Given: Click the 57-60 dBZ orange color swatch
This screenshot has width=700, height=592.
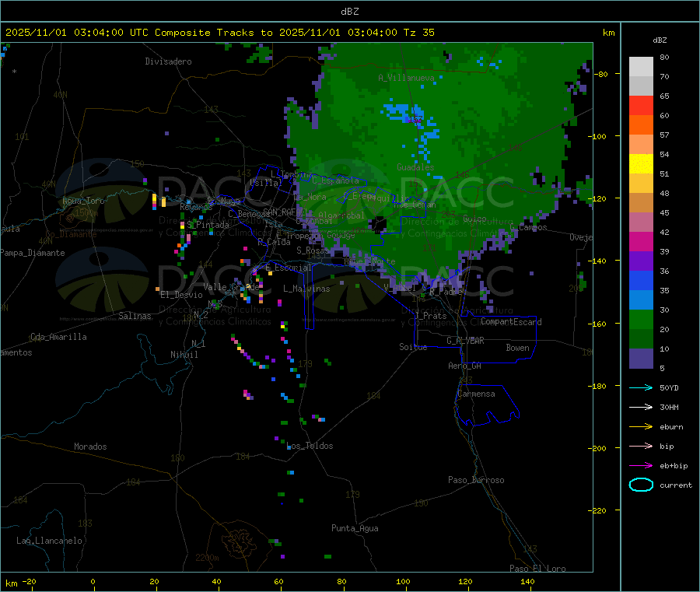Looking at the screenshot, I should [641, 125].
